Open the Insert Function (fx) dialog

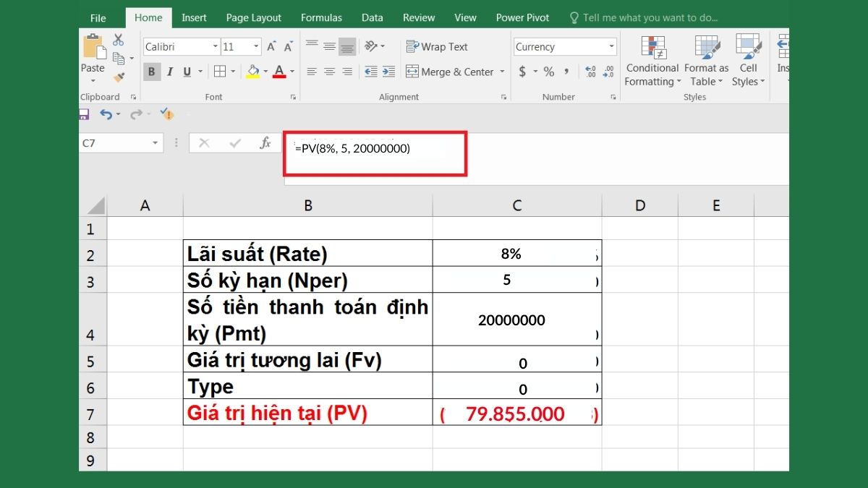[x=265, y=142]
